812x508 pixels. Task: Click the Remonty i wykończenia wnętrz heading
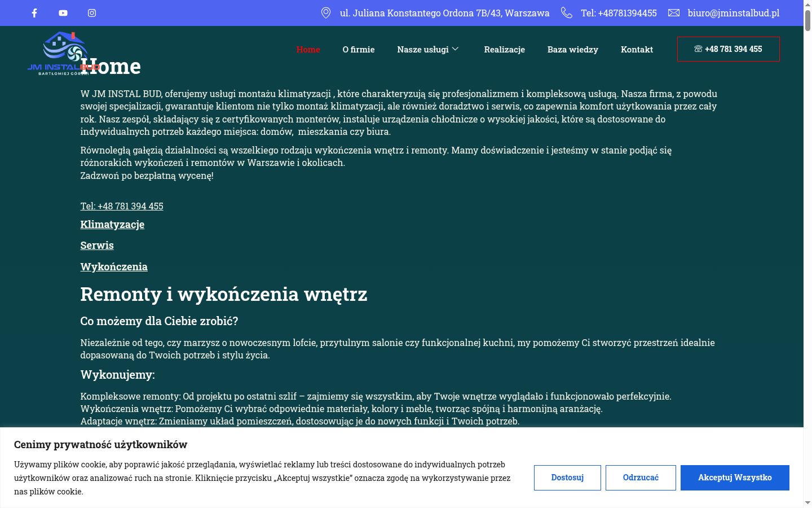pyautogui.click(x=224, y=294)
